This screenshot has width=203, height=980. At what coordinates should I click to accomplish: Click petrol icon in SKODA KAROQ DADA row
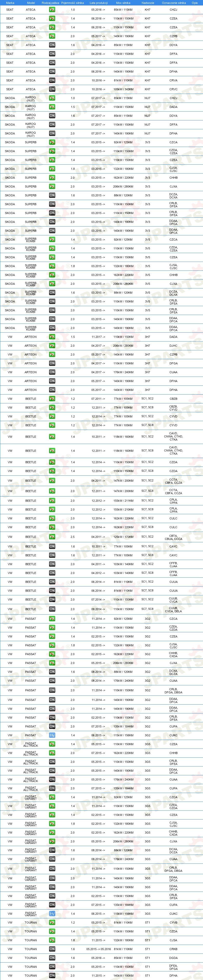(52, 107)
